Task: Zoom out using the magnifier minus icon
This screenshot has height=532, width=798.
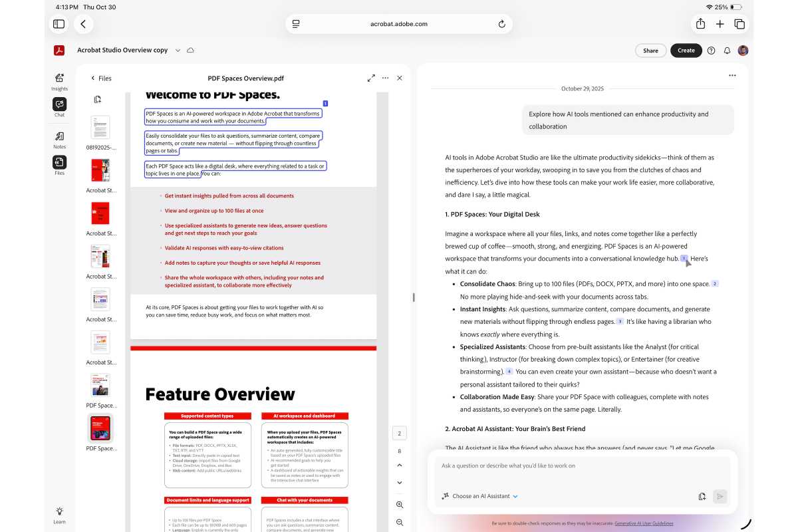Action: 399,523
